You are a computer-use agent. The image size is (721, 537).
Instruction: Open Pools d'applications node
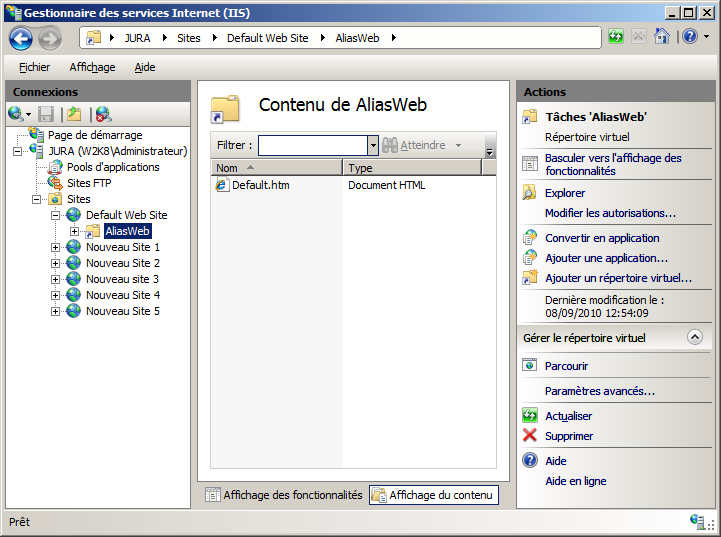click(112, 167)
